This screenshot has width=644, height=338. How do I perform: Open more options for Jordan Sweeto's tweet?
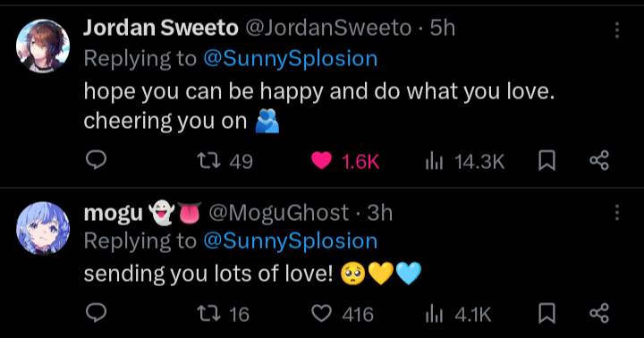pyautogui.click(x=617, y=30)
